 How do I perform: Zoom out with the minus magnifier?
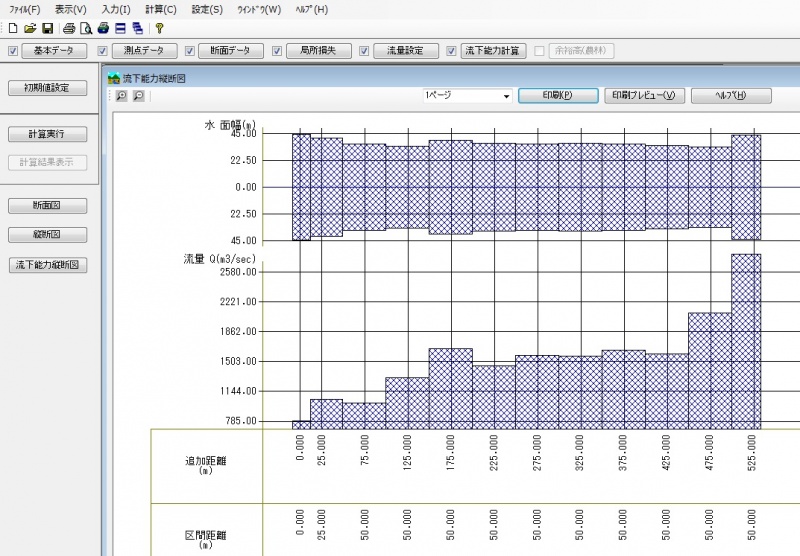pyautogui.click(x=139, y=95)
